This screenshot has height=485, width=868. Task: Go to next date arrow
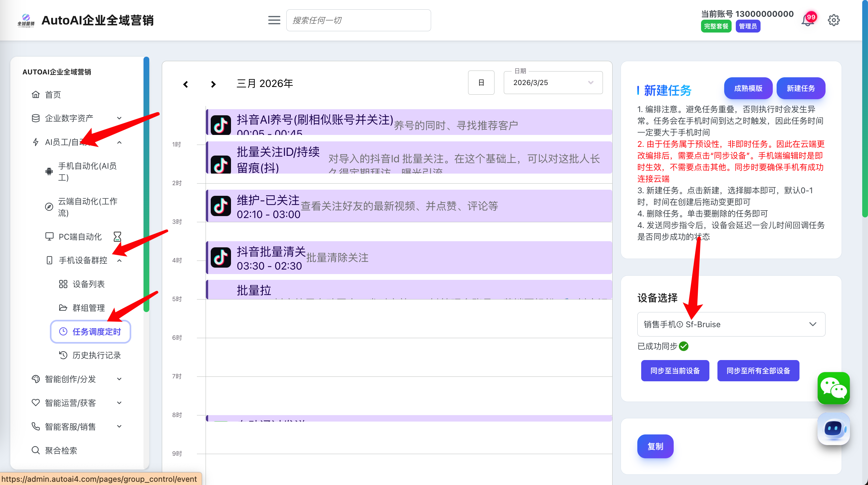[213, 84]
